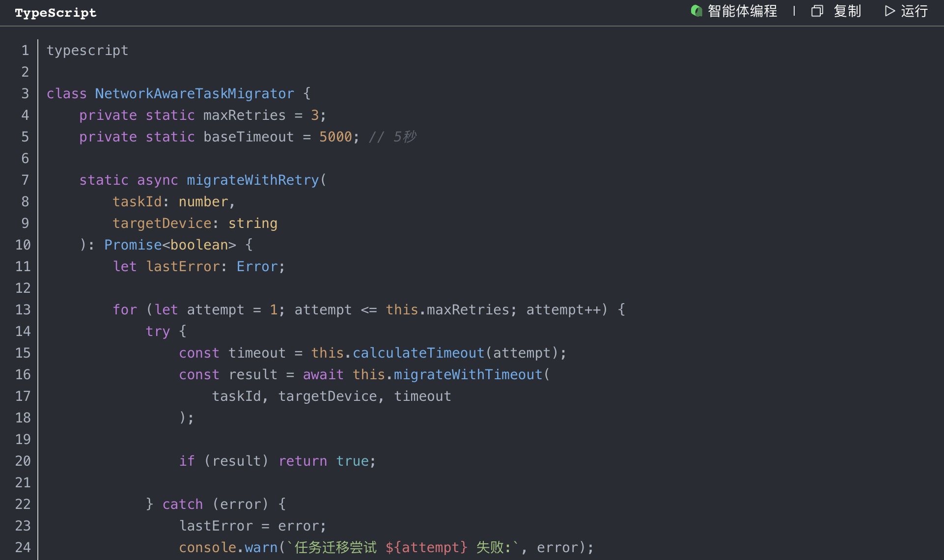This screenshot has width=944, height=560.
Task: Click line number 24 in the gutter
Action: 23,547
